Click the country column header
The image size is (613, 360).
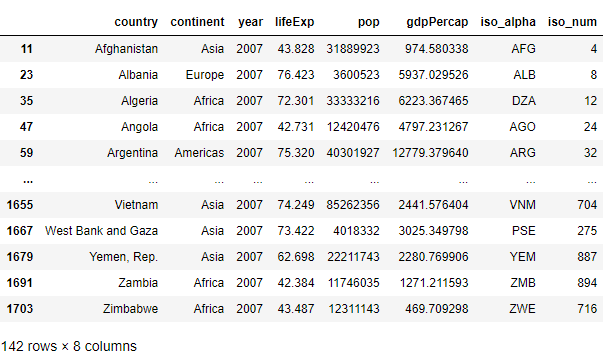[x=136, y=22]
